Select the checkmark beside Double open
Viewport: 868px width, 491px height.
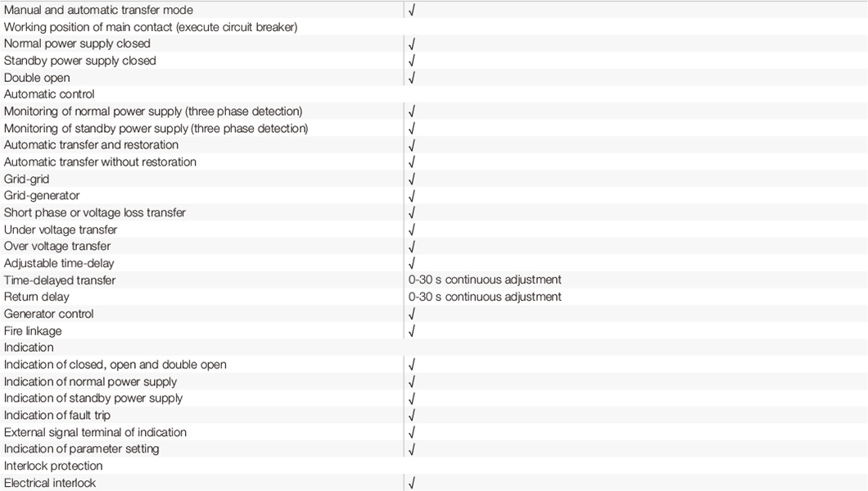tap(412, 78)
